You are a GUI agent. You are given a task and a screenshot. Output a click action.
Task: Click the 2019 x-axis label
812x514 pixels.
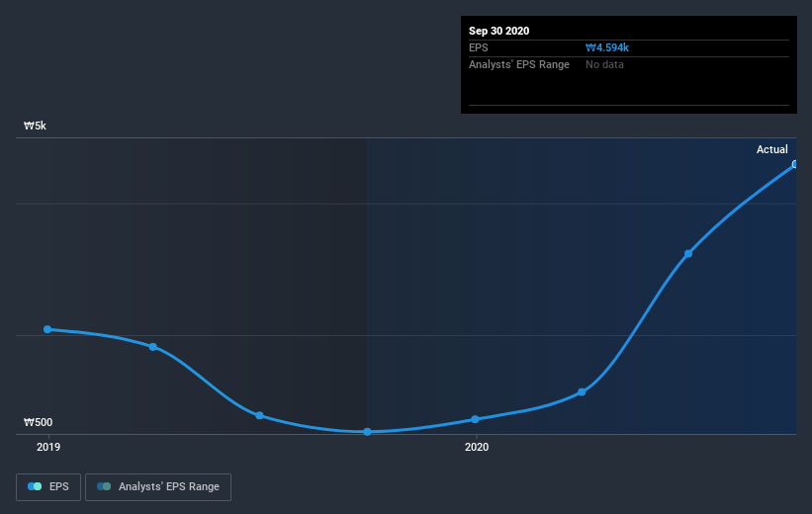click(x=48, y=447)
